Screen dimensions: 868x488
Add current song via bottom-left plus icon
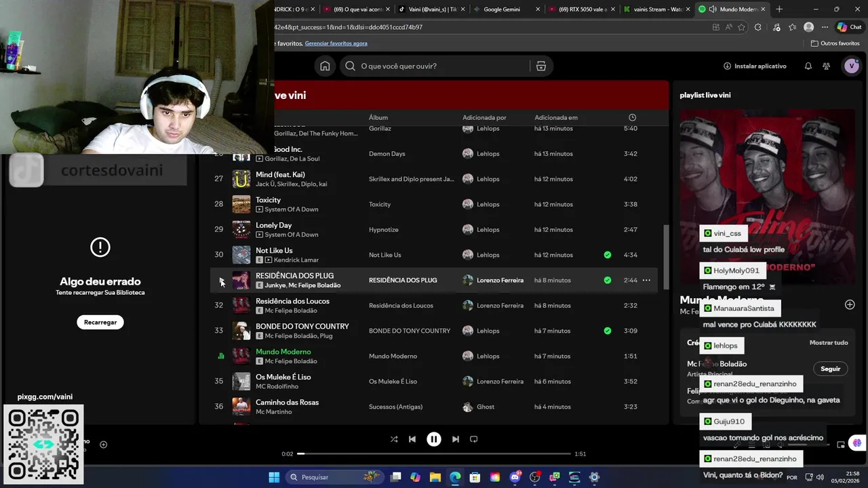tap(104, 445)
